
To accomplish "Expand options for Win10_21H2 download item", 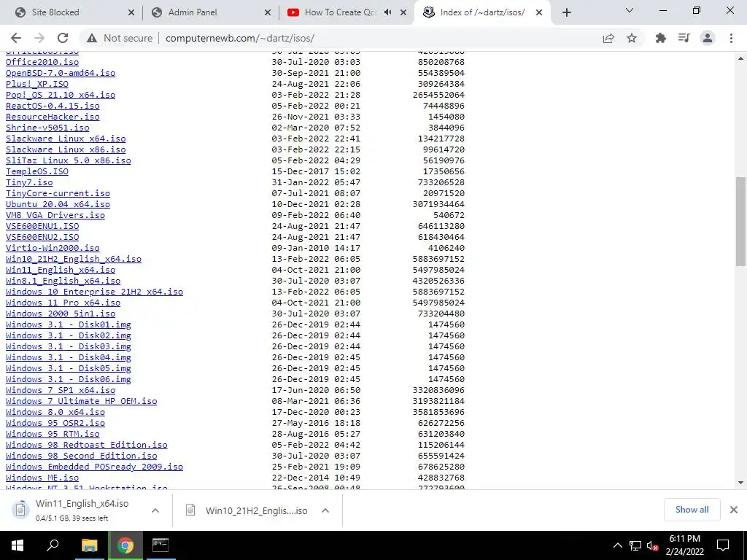I will (325, 510).
